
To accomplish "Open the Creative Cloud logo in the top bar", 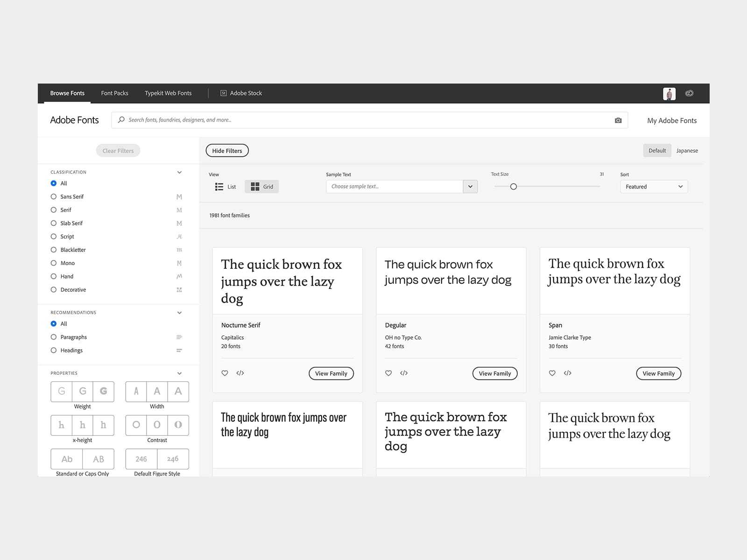I will click(x=690, y=93).
